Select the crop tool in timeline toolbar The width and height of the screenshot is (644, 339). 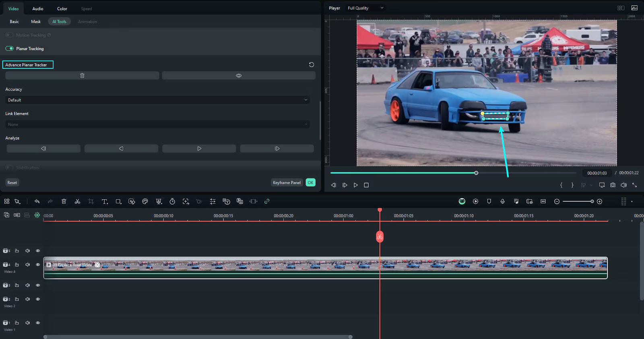coord(91,201)
